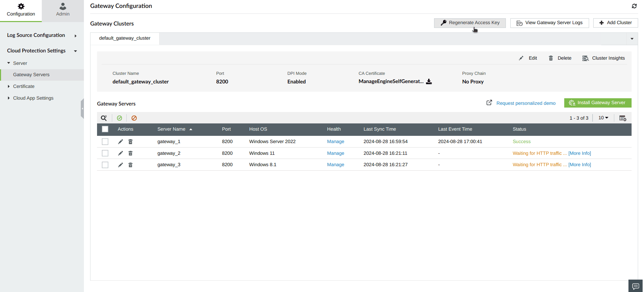Viewport: 644px width, 292px height.
Task: Collapse the Server tree node
Action: [x=9, y=63]
